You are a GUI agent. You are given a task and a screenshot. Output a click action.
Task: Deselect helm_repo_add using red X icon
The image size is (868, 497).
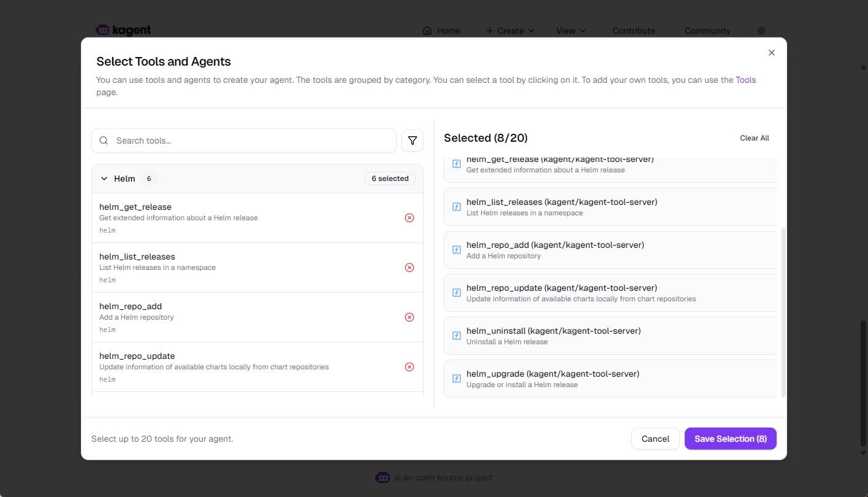point(409,317)
